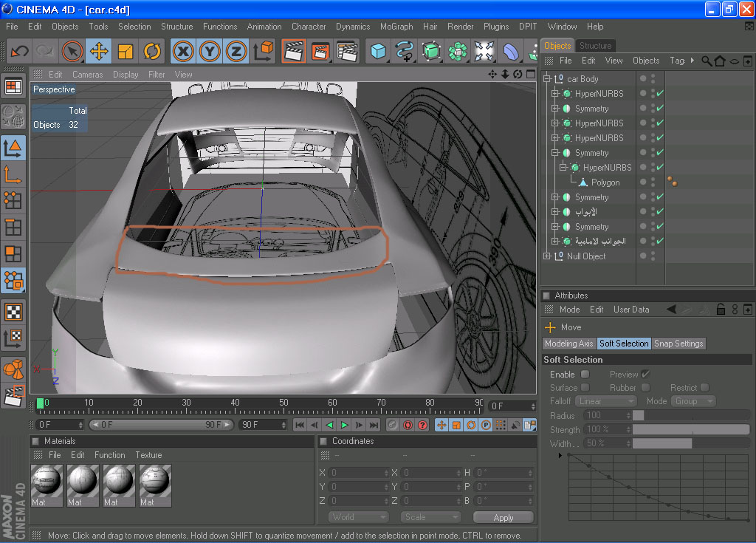The height and width of the screenshot is (543, 756).
Task: Play animation backwards
Action: pyautogui.click(x=329, y=425)
